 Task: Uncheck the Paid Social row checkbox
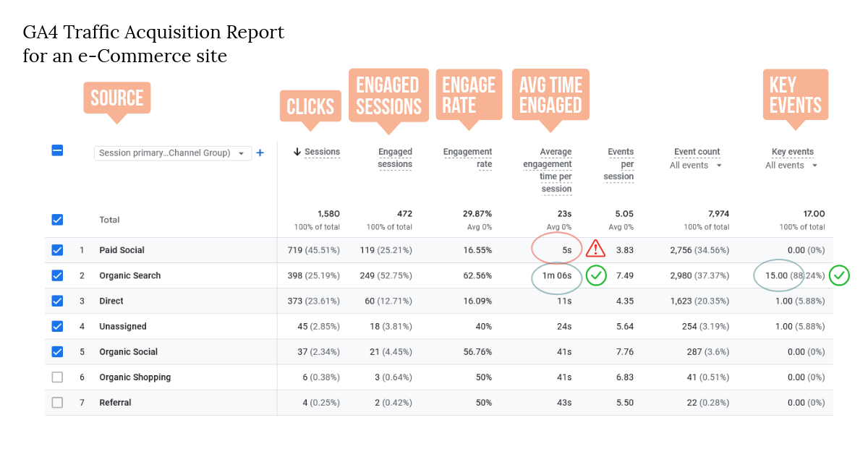pyautogui.click(x=57, y=250)
